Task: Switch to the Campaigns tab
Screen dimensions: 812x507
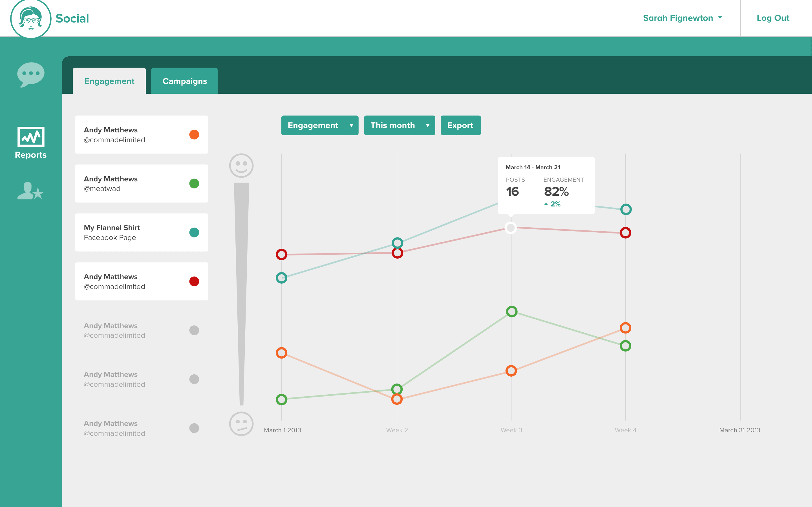Action: pos(185,81)
